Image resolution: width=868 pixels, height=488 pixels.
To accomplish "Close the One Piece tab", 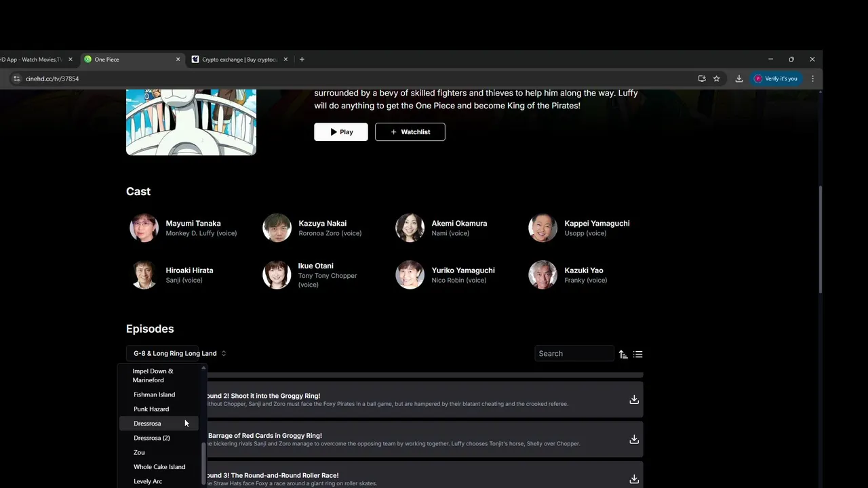I will coord(178,60).
